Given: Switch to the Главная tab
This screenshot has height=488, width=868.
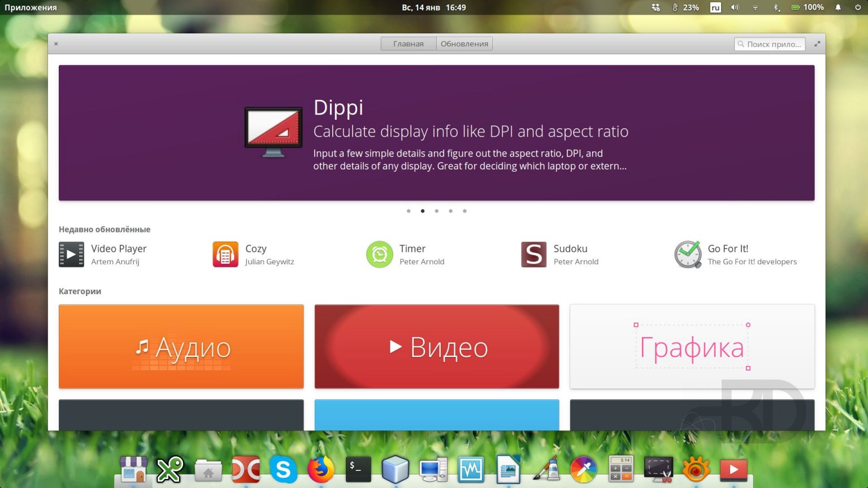Looking at the screenshot, I should (409, 43).
